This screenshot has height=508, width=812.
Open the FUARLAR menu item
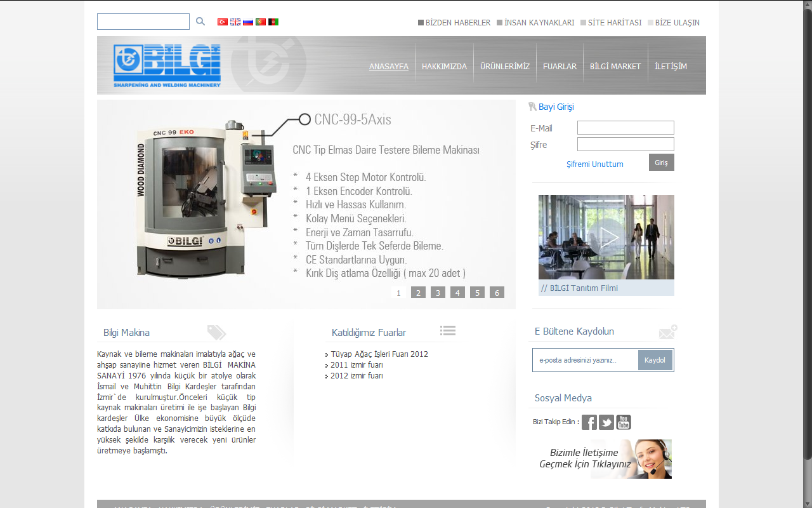(x=560, y=66)
